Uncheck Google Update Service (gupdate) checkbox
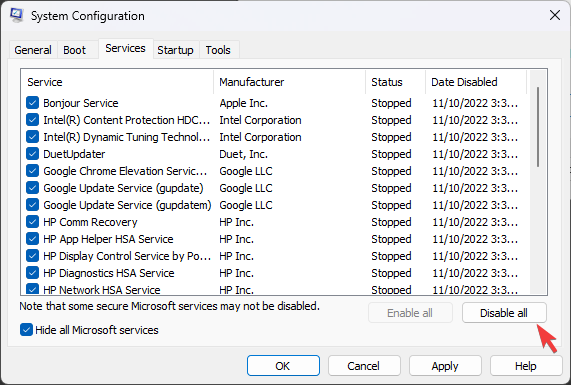Viewport: 571px width, 385px height. [x=32, y=188]
